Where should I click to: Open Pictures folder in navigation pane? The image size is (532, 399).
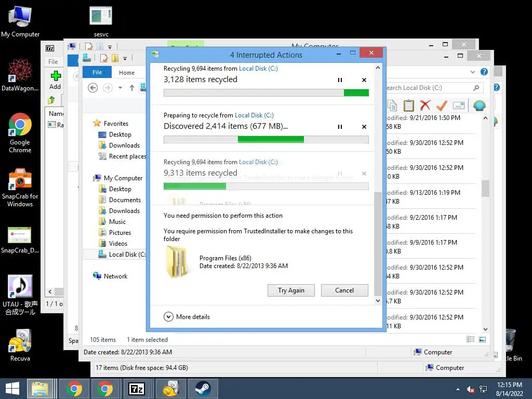tap(115, 232)
